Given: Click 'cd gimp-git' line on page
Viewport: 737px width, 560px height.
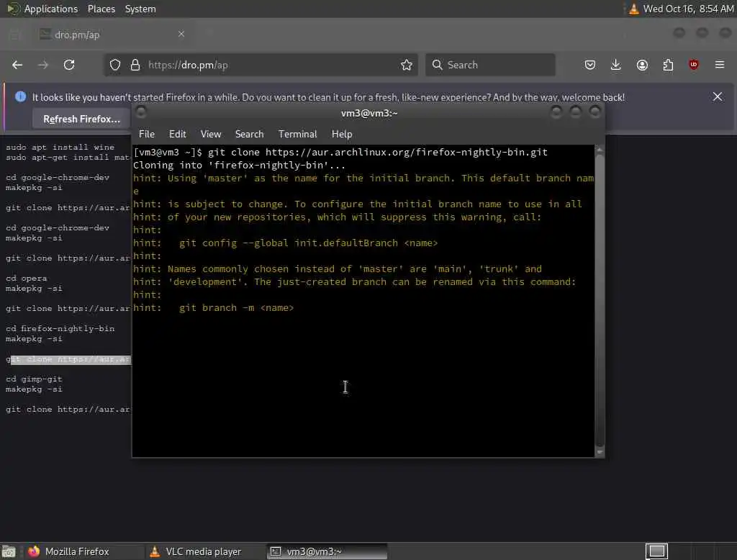Looking at the screenshot, I should coord(34,379).
